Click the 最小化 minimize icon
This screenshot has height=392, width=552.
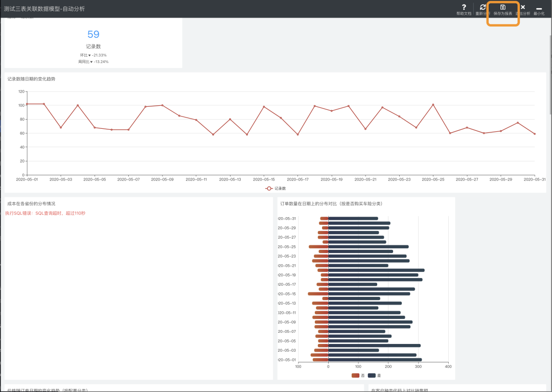(539, 9)
